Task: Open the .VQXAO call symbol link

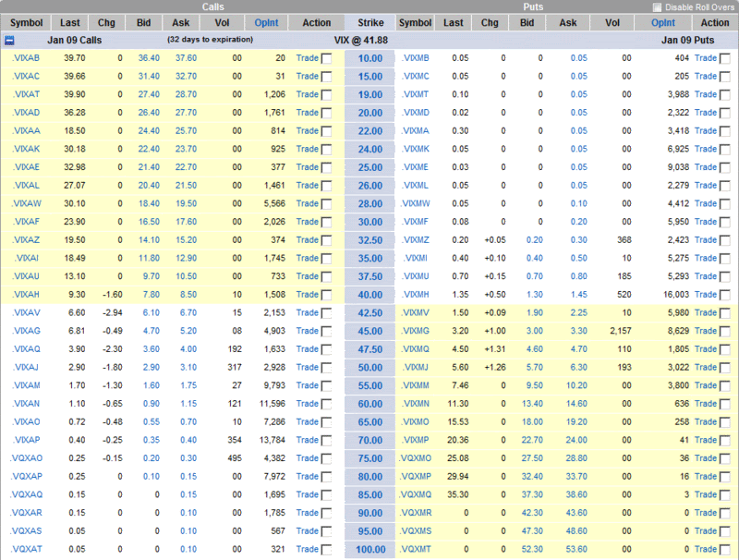Action: point(27,458)
